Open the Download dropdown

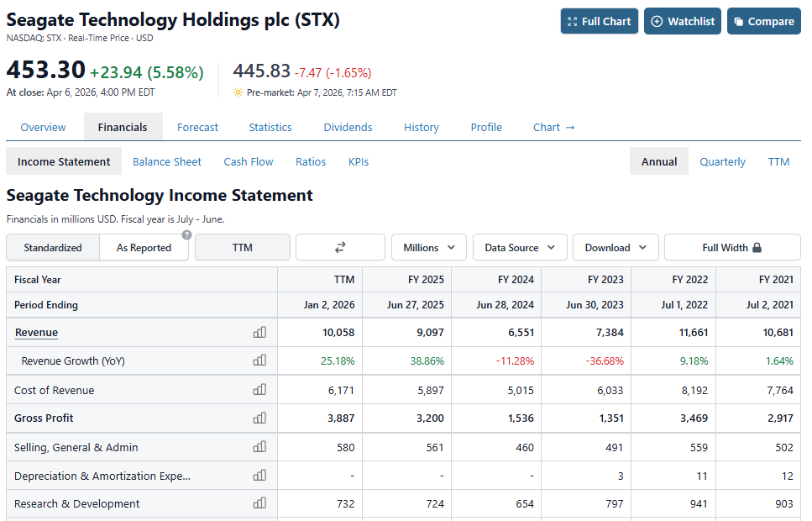tap(616, 247)
